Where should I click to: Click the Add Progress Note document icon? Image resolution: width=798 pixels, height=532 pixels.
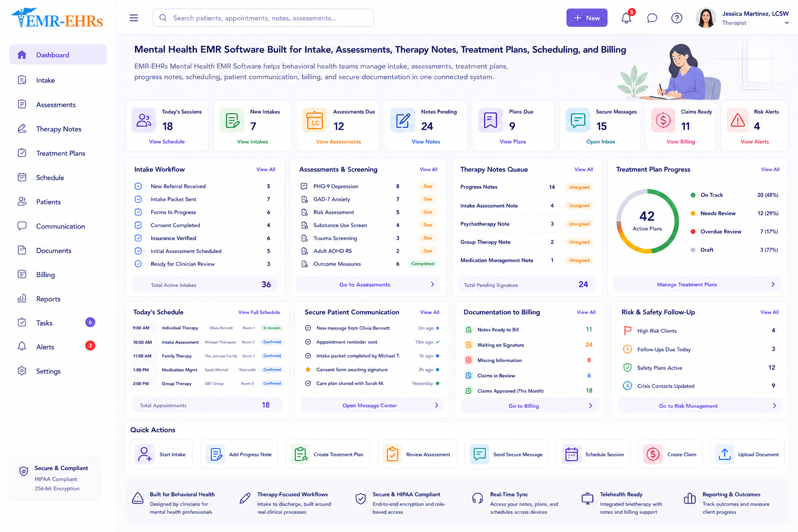coord(216,454)
